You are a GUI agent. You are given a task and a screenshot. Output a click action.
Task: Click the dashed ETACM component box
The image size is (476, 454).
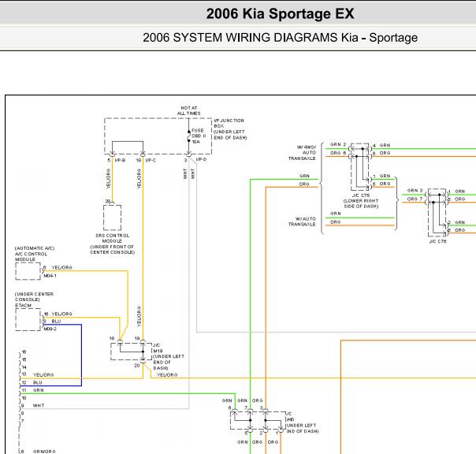click(x=28, y=319)
